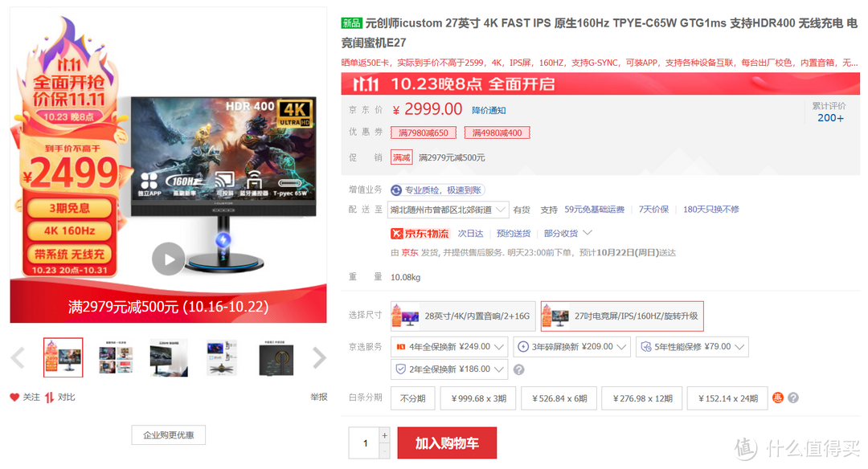Open the 举报 report link
Image resolution: width=868 pixels, height=469 pixels.
[319, 397]
